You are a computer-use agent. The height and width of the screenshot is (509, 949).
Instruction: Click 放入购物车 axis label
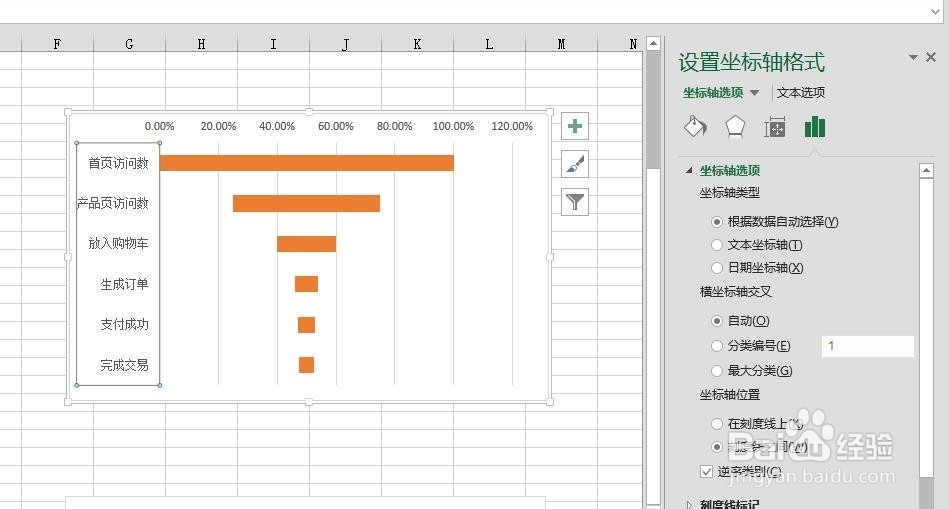click(119, 243)
